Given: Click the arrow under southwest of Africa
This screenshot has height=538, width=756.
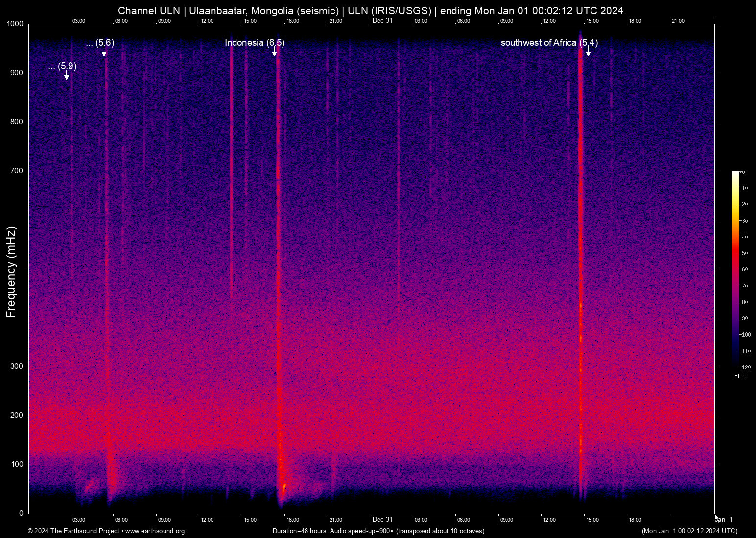Looking at the screenshot, I should pos(588,54).
